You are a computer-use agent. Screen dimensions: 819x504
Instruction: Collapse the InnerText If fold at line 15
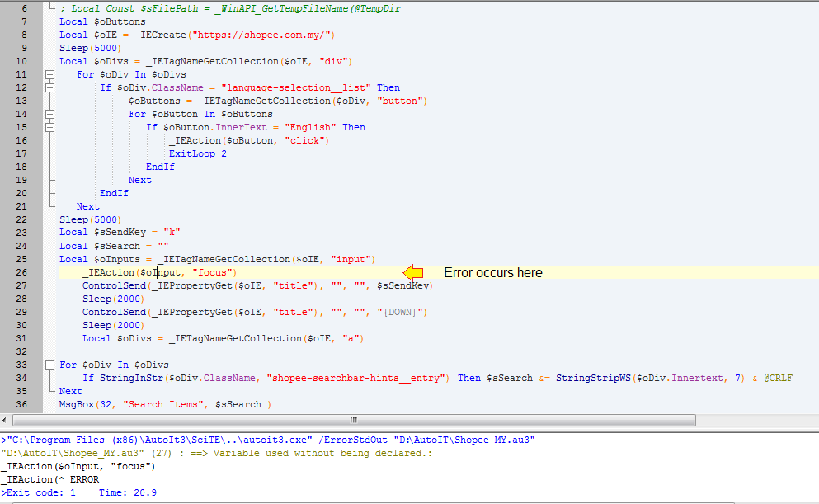[49, 127]
